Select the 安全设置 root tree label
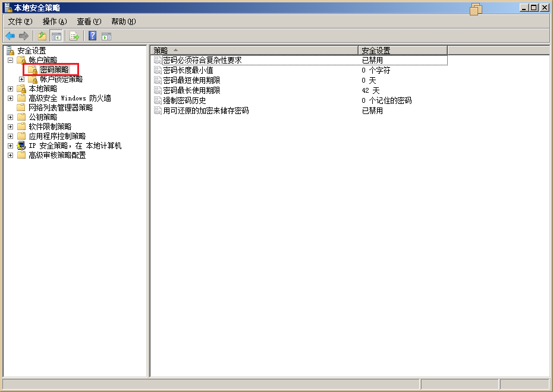 coord(32,50)
